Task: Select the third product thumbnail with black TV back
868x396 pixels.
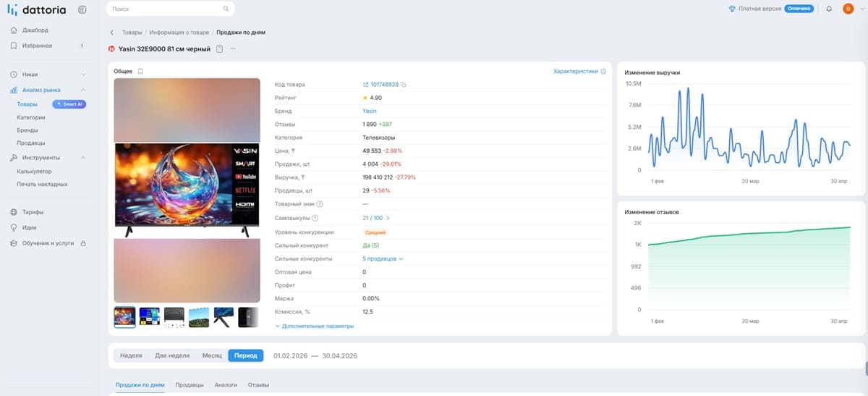Action: click(x=174, y=317)
